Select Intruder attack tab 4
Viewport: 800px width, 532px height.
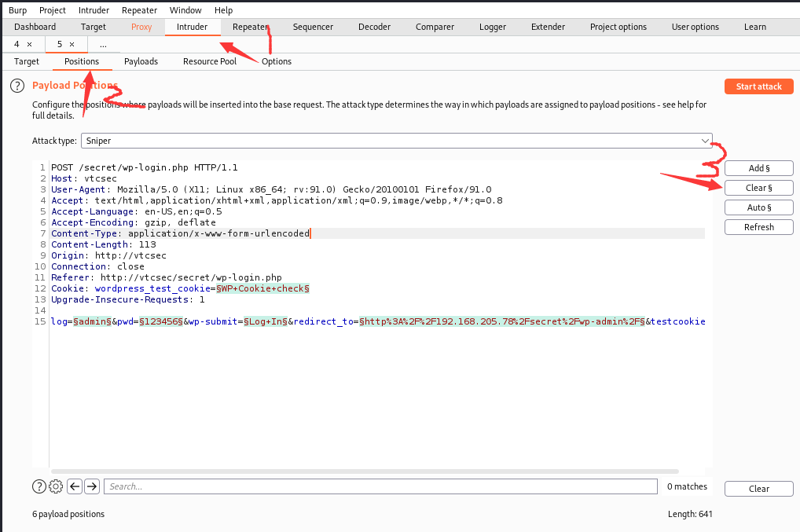(x=17, y=44)
